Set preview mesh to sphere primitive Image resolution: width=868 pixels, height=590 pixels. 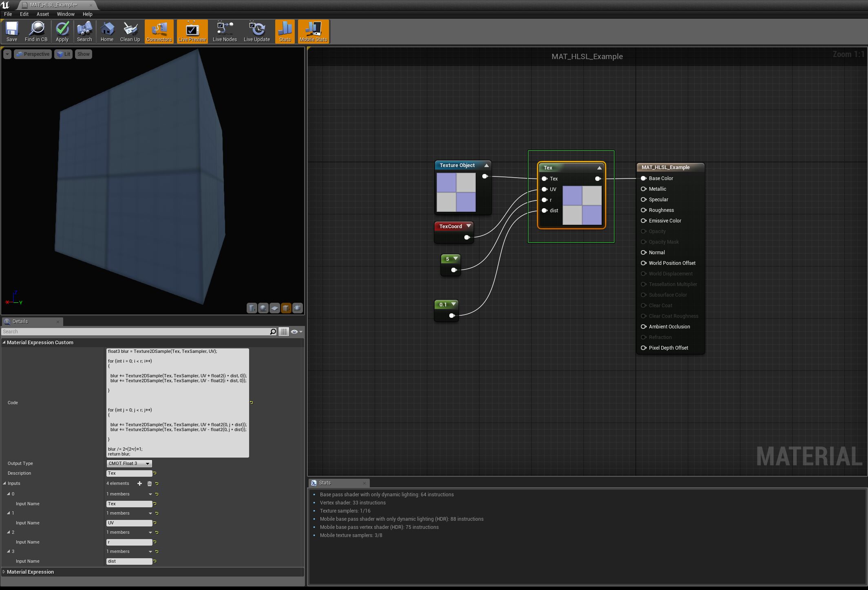point(263,308)
